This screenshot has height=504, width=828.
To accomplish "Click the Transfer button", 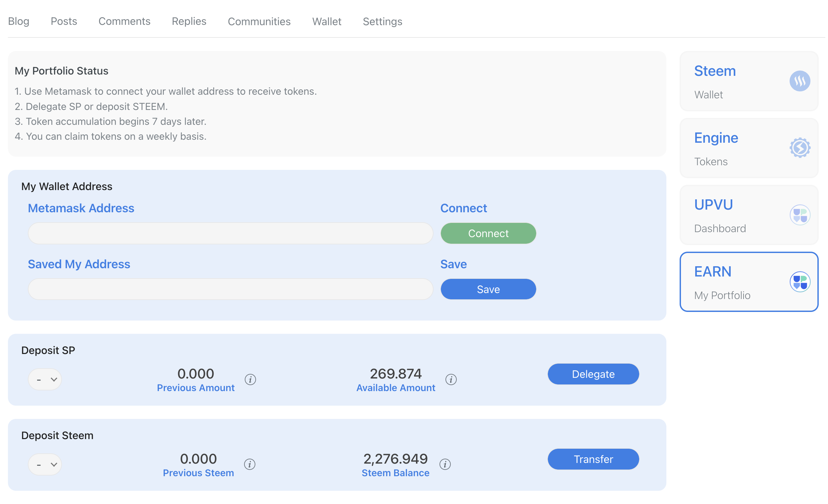I will (x=593, y=459).
